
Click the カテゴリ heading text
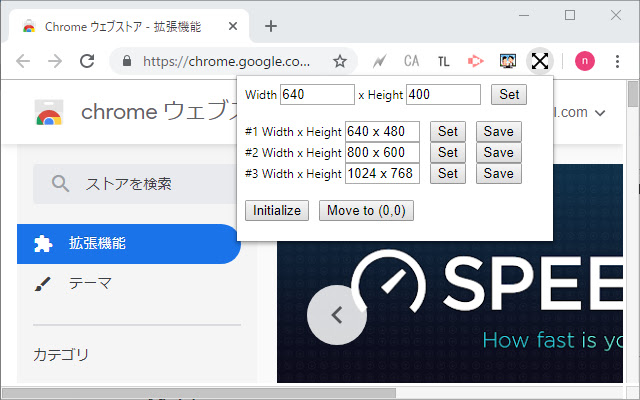click(x=61, y=355)
